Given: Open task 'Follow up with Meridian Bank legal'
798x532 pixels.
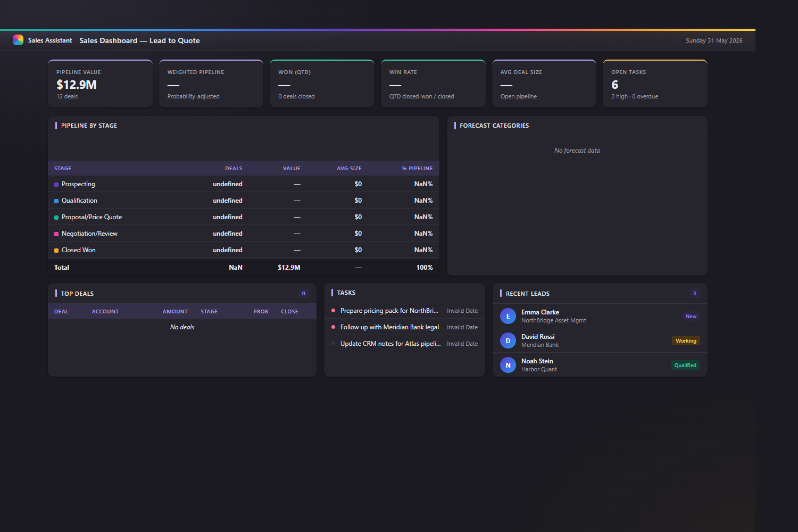Looking at the screenshot, I should 389,327.
